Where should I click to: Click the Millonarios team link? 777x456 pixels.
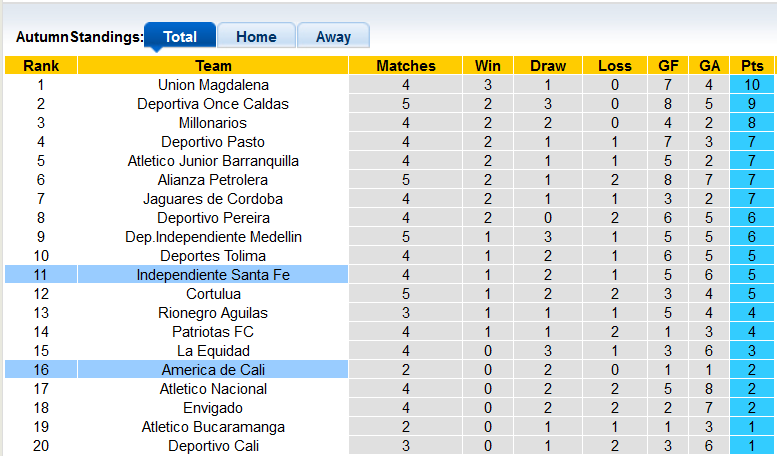(213, 123)
